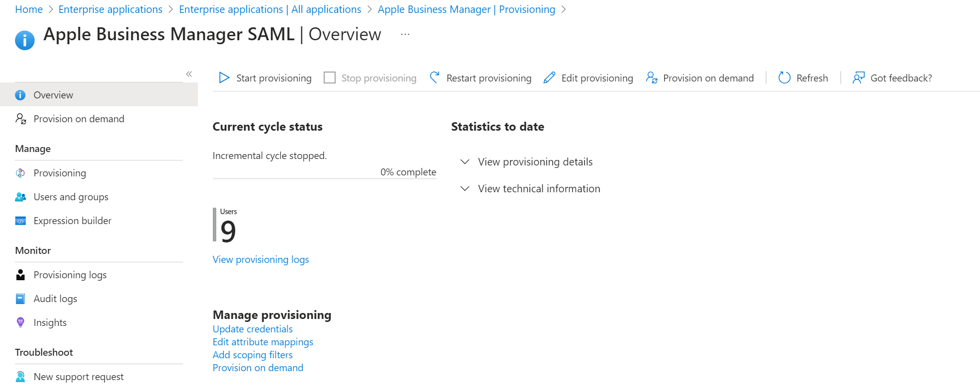Open Users and groups menu item

[x=71, y=197]
